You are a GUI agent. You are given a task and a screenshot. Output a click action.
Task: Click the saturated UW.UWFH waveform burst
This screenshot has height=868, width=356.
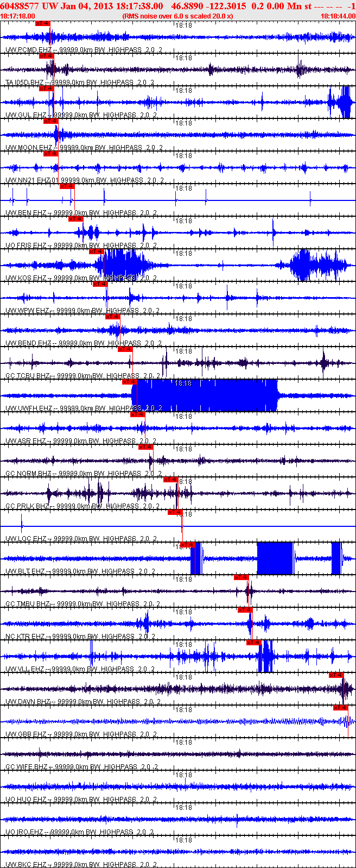(x=205, y=395)
